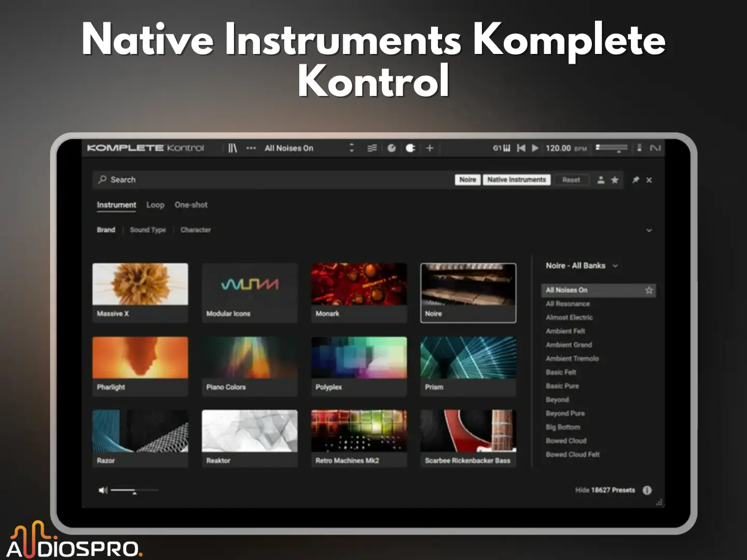Image resolution: width=747 pixels, height=560 pixels.
Task: Select the All Noises On preset
Action: (598, 290)
